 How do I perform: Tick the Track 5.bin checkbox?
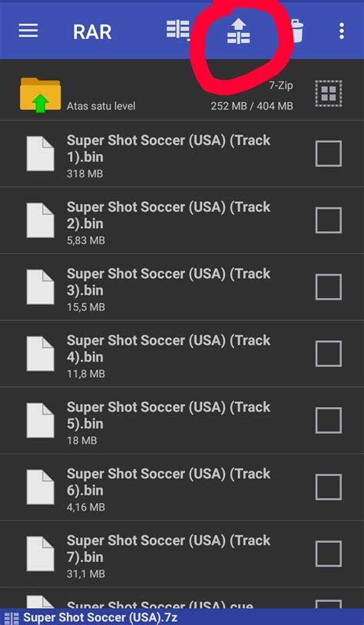(x=329, y=420)
